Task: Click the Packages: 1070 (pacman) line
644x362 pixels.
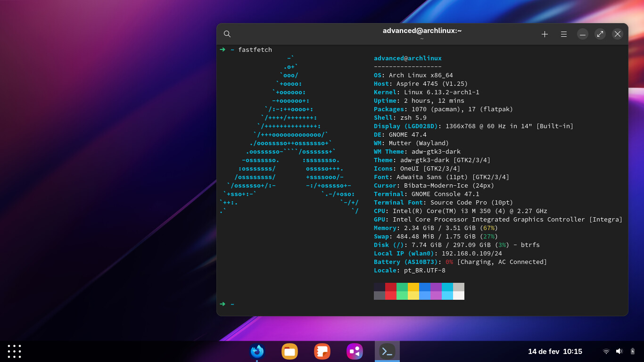Action: pos(444,109)
